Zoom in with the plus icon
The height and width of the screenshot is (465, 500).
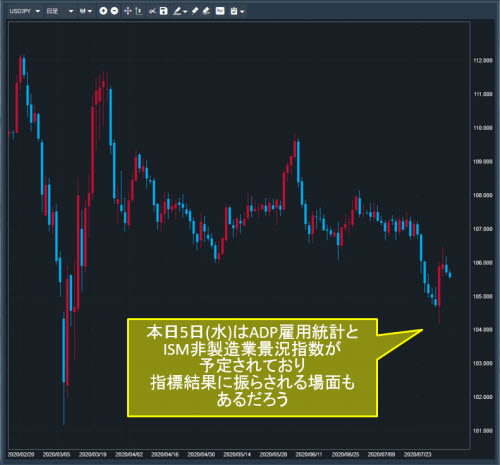tap(103, 11)
